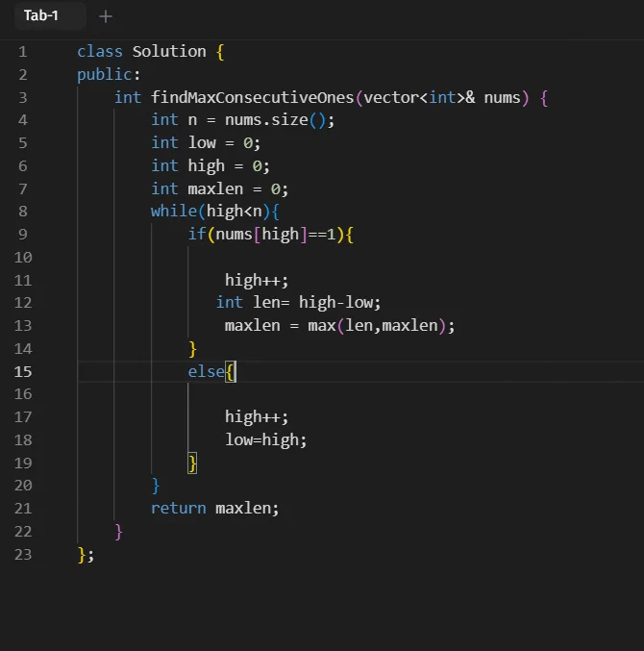Click 'int maxlen = 0;' statement
Screen dimensions: 644x651
pos(219,188)
